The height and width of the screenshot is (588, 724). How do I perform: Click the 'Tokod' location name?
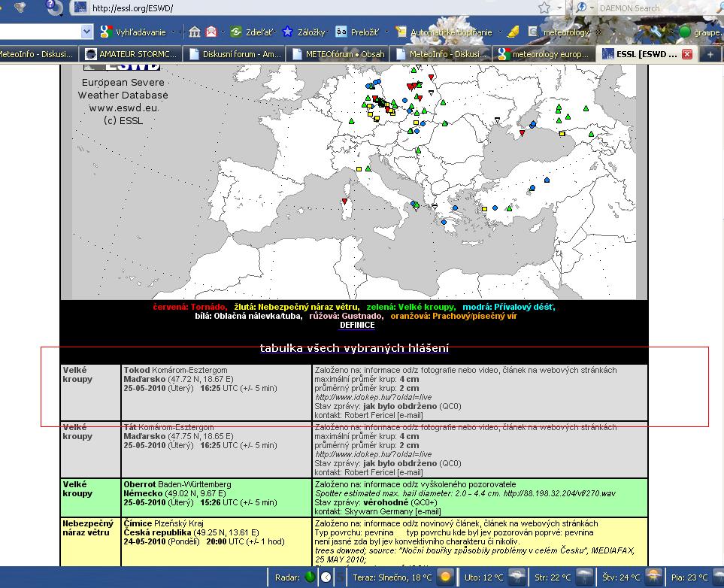137,370
